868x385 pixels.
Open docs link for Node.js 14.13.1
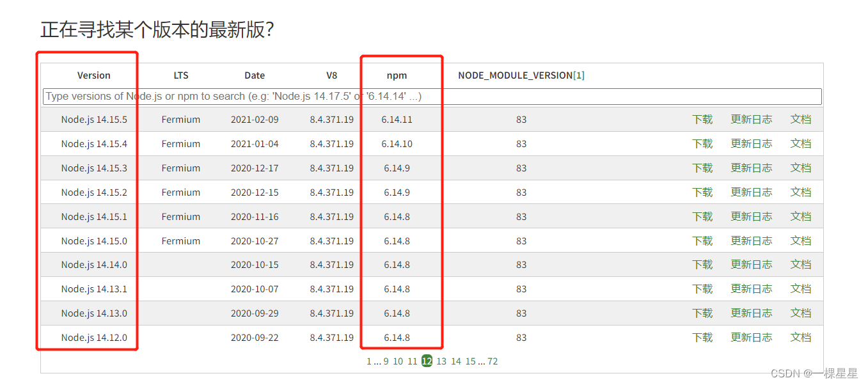pyautogui.click(x=801, y=289)
